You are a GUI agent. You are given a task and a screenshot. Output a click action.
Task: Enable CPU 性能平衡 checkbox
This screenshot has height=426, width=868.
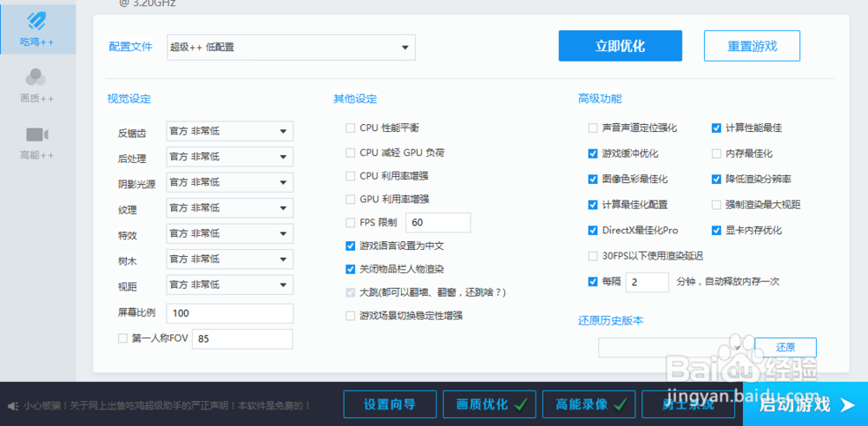pyautogui.click(x=350, y=128)
